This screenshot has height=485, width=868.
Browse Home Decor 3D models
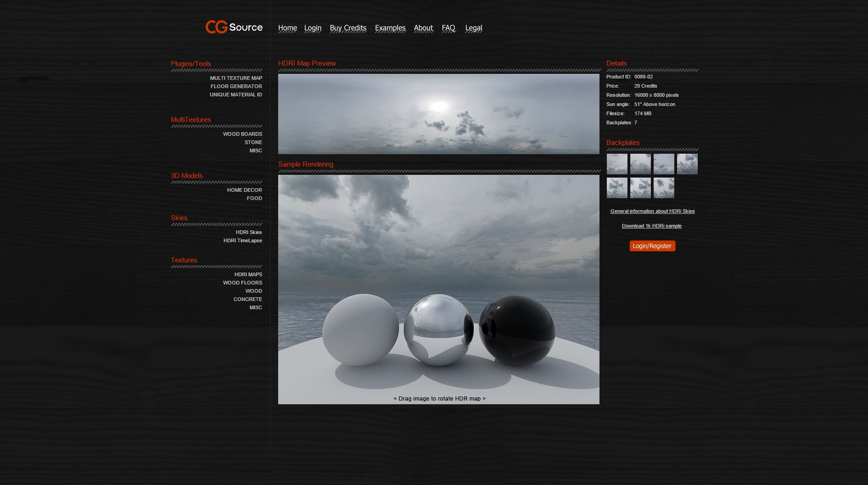click(244, 190)
